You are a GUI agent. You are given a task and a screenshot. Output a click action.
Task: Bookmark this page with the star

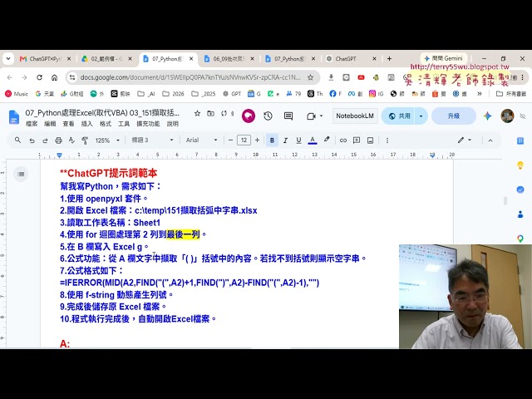[x=310, y=77]
